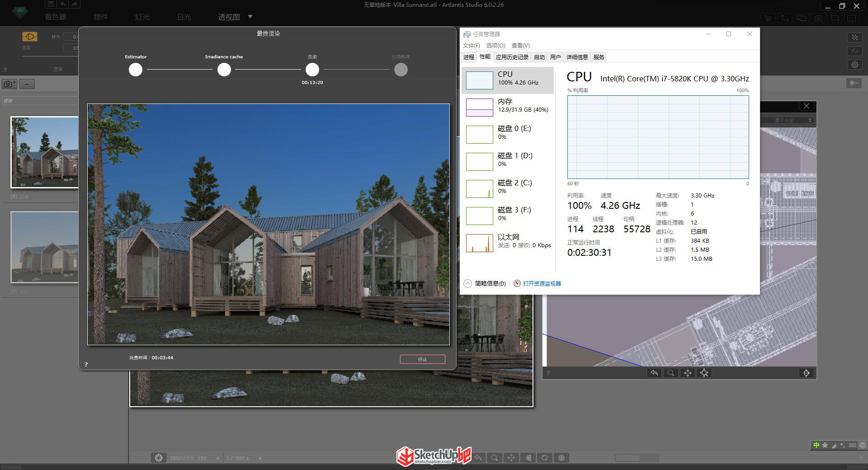Screen dimensions: 868x470
Task: Click the IME keyboard icon in floating bar
Action: tap(852, 445)
